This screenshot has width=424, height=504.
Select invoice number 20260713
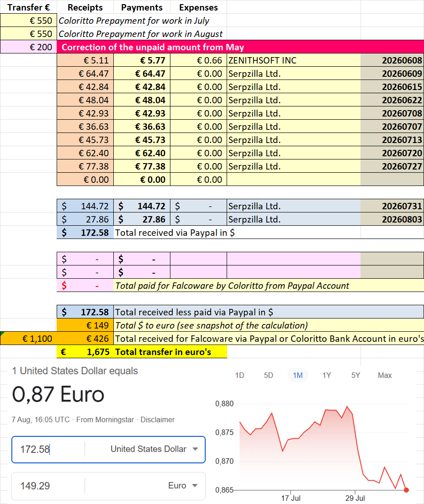click(392, 140)
